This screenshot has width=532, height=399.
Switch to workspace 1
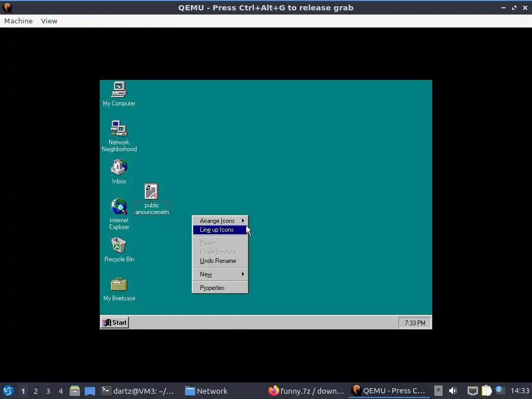click(x=23, y=391)
